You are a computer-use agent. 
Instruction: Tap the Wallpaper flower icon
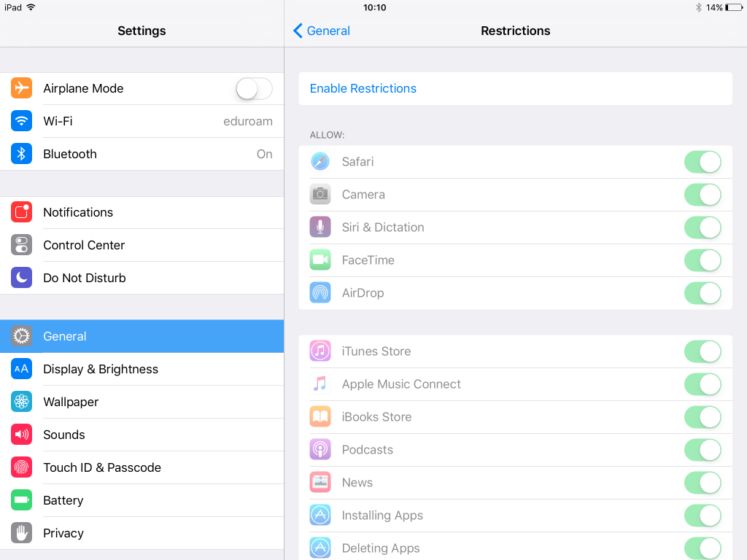click(x=21, y=402)
